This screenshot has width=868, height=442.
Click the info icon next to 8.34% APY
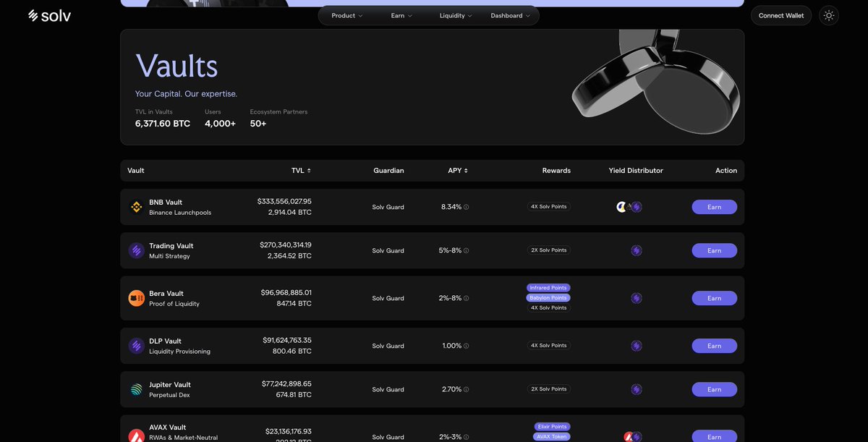click(466, 207)
